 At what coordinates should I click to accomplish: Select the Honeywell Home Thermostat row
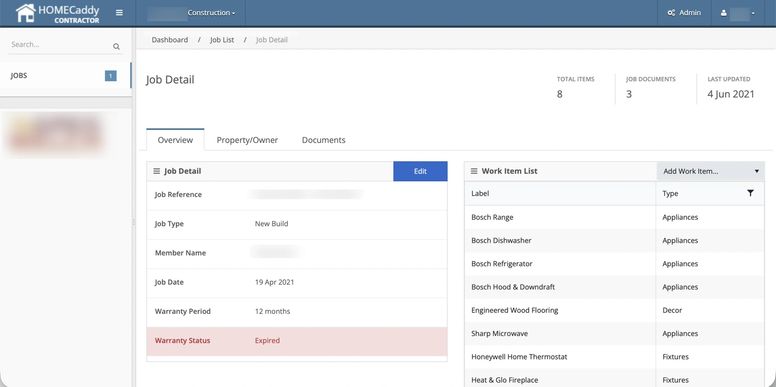[614, 357]
